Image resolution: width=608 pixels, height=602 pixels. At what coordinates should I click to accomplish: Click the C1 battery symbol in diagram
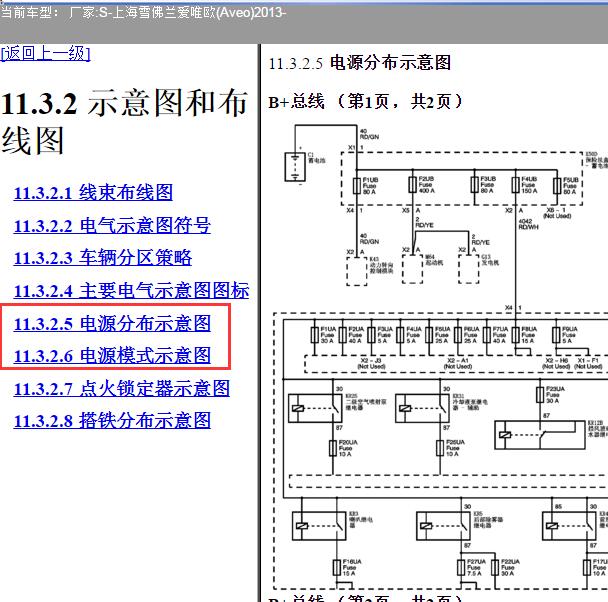point(295,167)
